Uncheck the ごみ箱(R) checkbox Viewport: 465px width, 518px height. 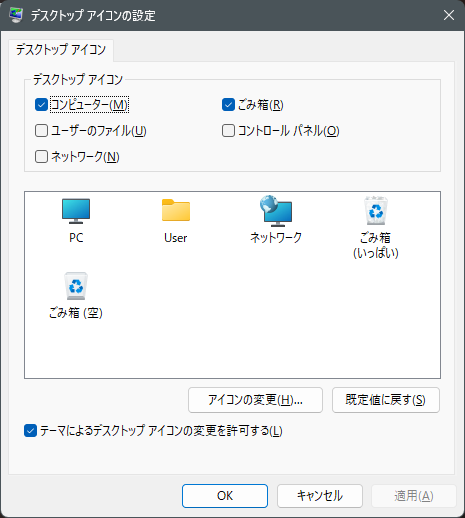point(228,105)
